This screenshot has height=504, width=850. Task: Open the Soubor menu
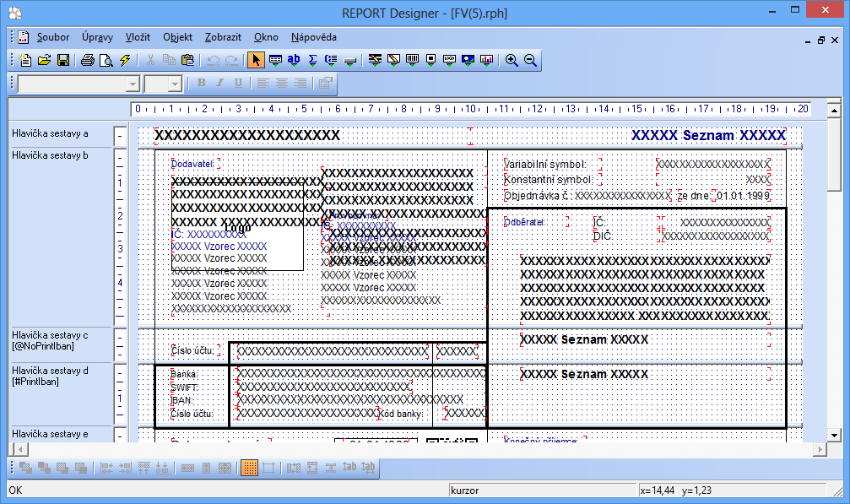click(52, 37)
